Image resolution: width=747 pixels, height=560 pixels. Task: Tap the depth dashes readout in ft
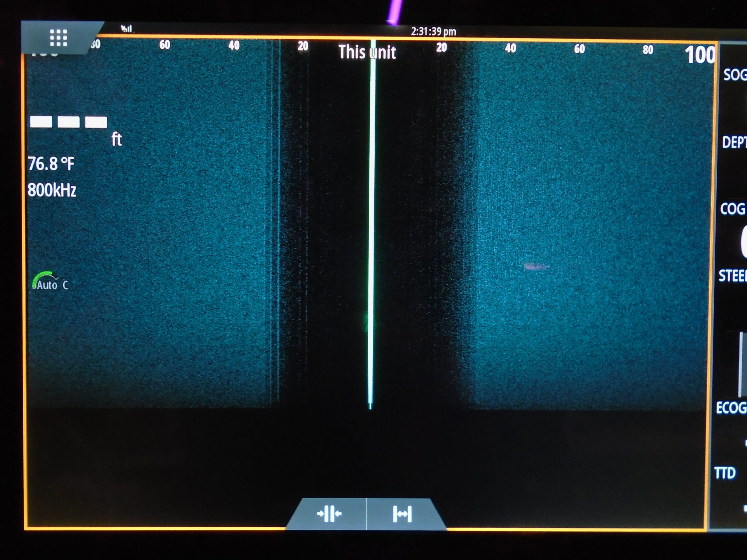click(69, 122)
